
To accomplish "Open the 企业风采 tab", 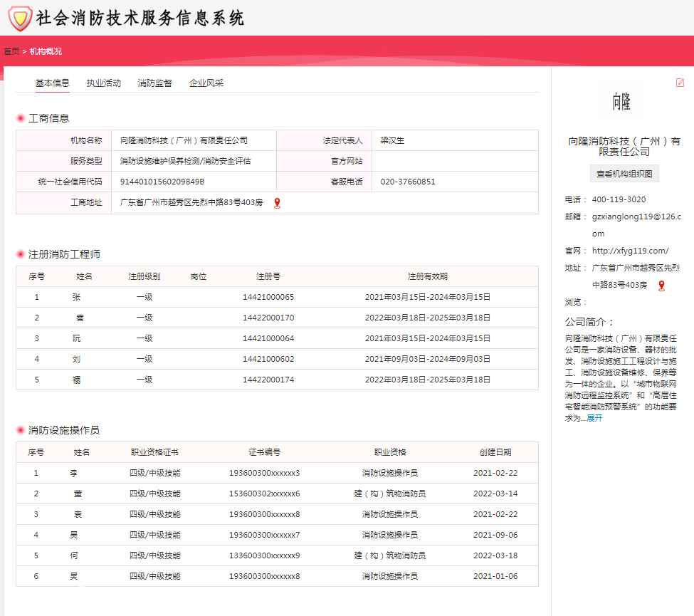I will (206, 83).
